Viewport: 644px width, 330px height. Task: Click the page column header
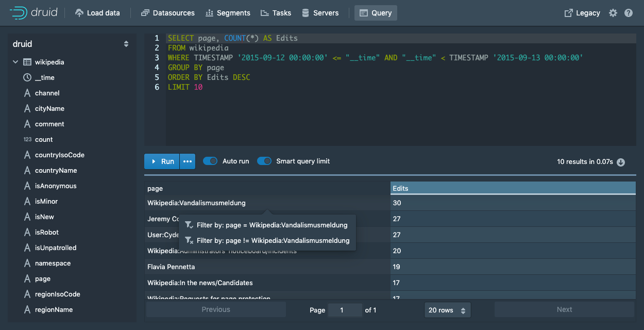[267, 189]
